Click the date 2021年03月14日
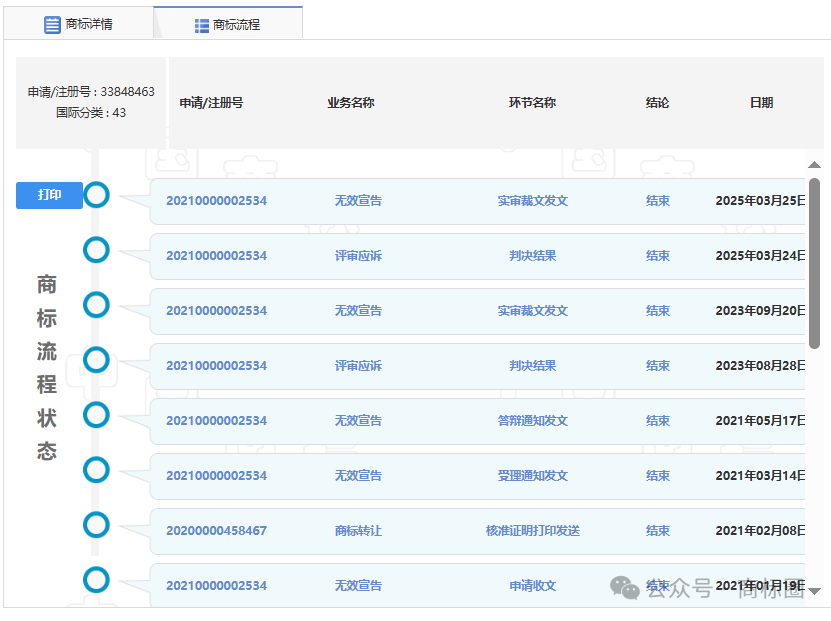This screenshot has width=831, height=621. [x=760, y=476]
